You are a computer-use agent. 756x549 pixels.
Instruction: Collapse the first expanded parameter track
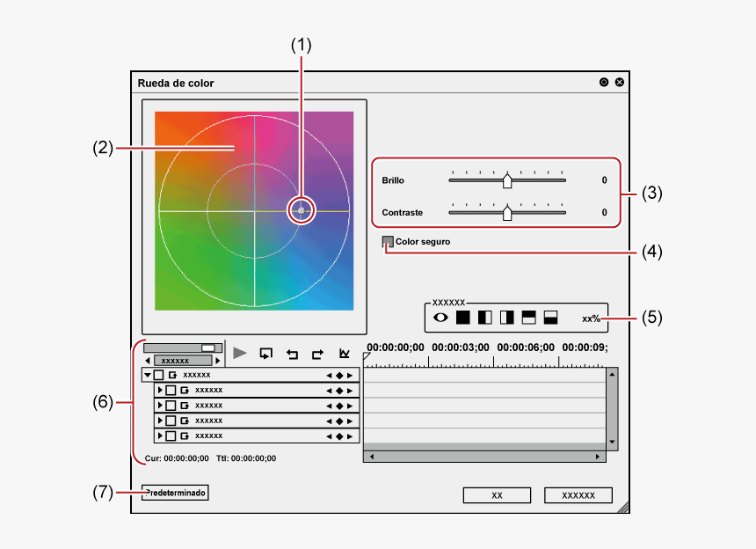click(x=148, y=376)
